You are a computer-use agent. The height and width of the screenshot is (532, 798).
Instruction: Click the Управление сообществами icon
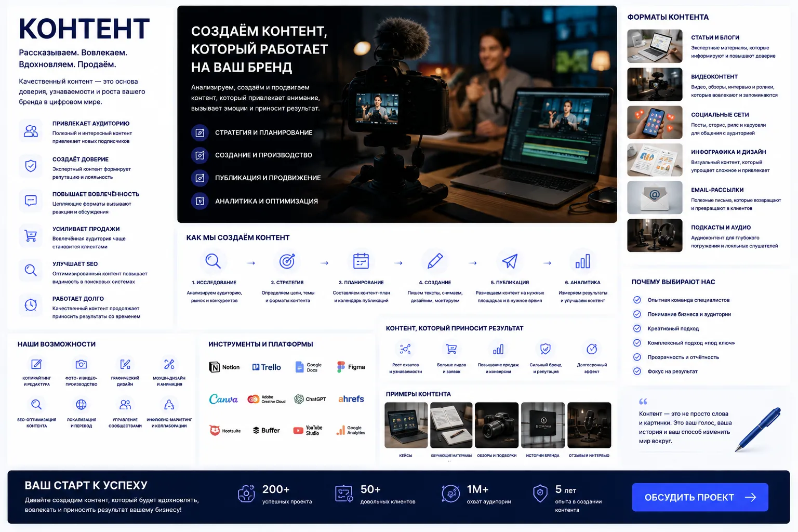125,404
